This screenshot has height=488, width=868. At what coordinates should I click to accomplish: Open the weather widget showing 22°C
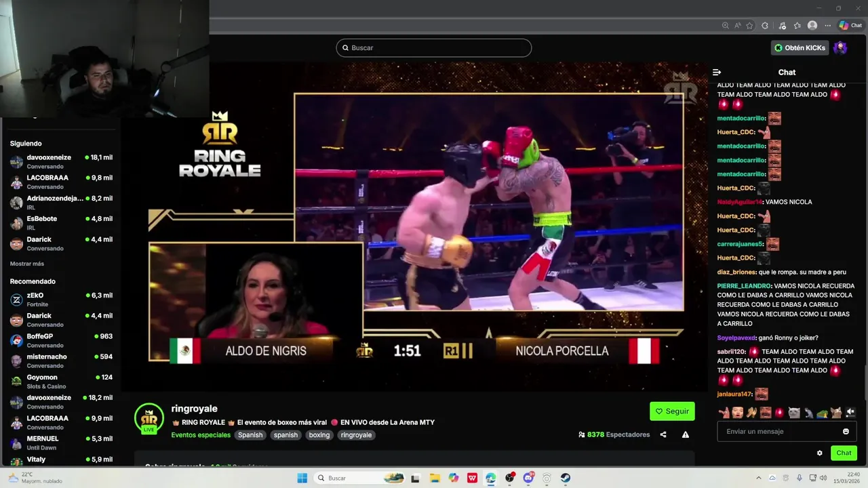coord(35,478)
